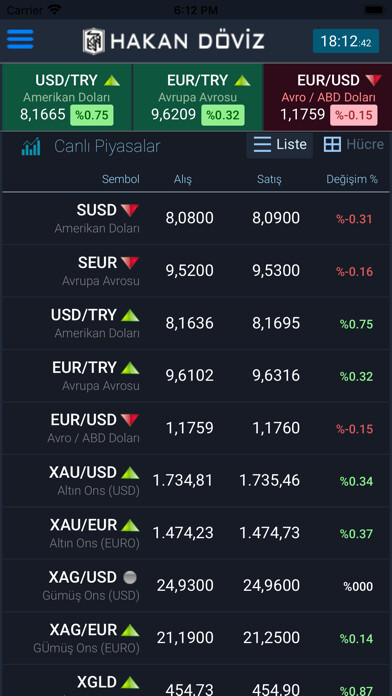Sort by Değişim % column header
Viewport: 392px width, 696px height.
click(352, 179)
